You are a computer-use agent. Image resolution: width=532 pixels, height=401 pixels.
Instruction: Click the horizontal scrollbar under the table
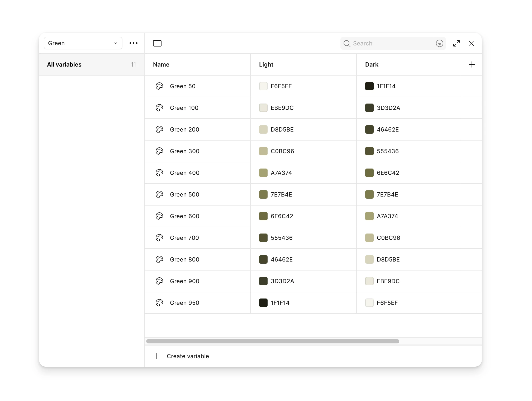pos(272,341)
